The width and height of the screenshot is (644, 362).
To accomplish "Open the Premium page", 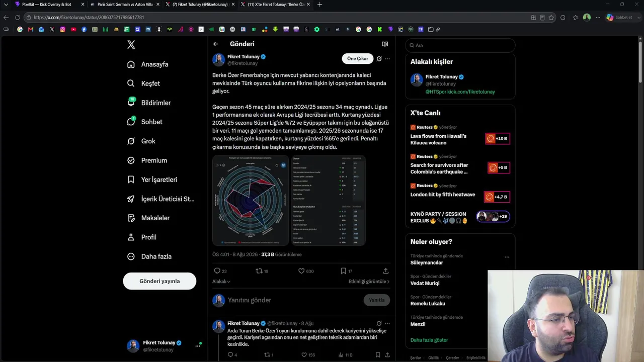I will click(147, 160).
